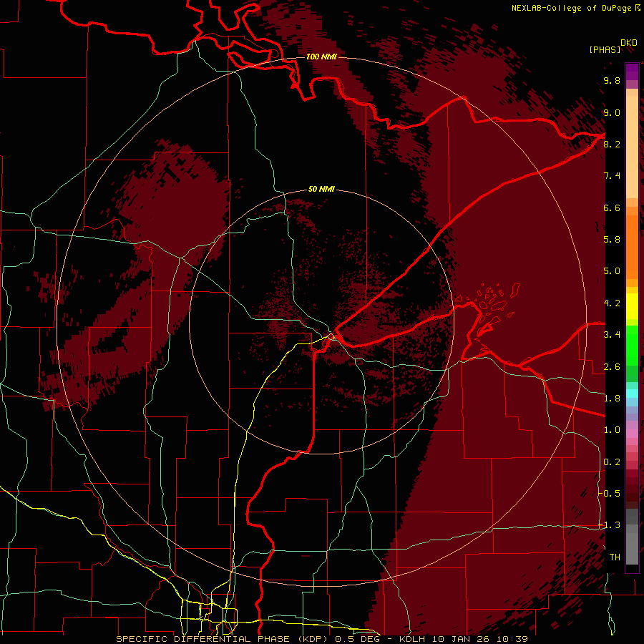Click the pink segment of the color bar
Screen dimensions: 644x644
[632, 434]
